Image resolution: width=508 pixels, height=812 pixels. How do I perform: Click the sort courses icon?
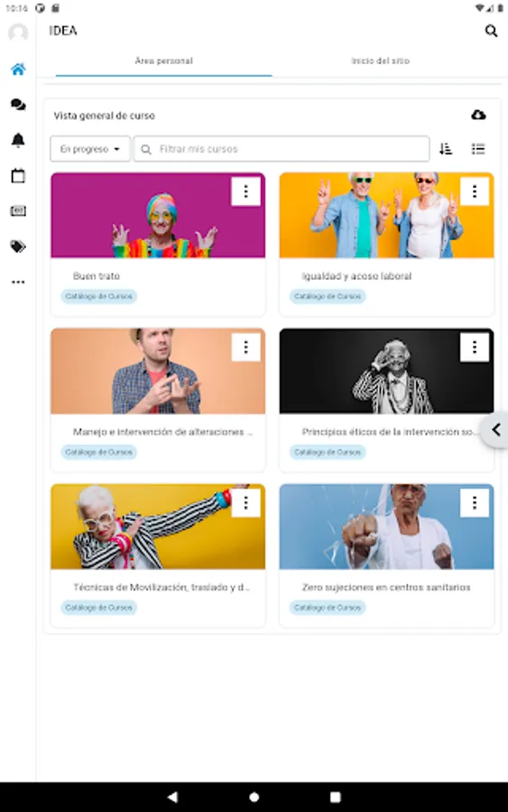(446, 149)
